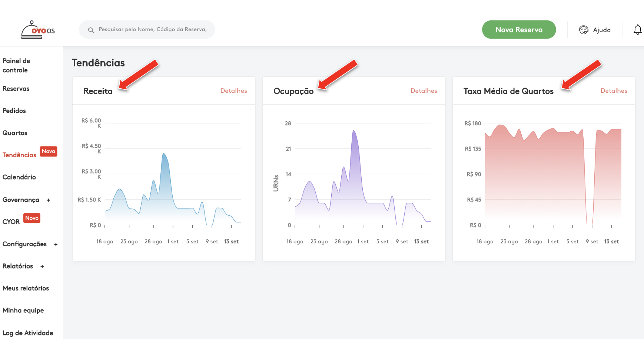Click 18 ago label under Ocupação chart
Screen dimensions: 644x348
(x=295, y=242)
